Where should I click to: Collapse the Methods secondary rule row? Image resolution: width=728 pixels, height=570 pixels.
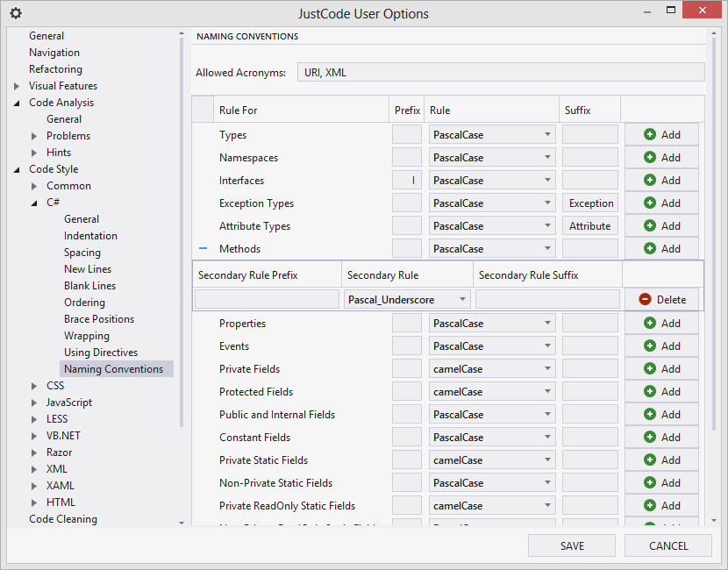click(x=203, y=248)
